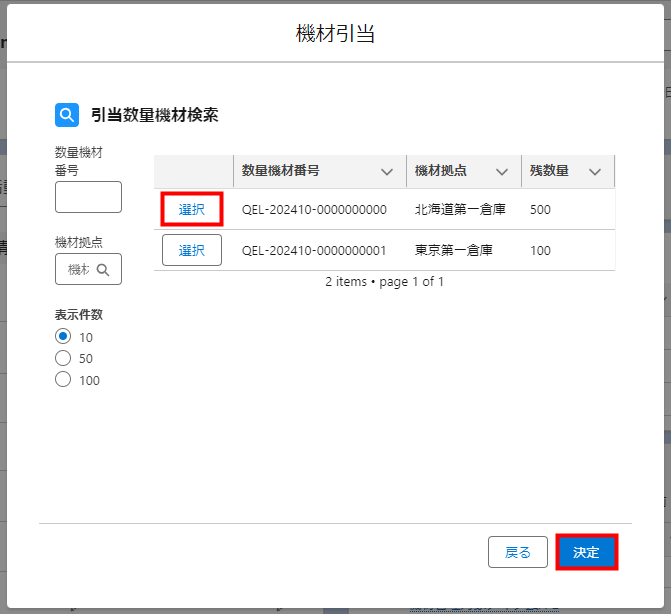This screenshot has width=671, height=614.
Task: Open the 数量機材番号 column chevron menu
Action: click(x=387, y=172)
